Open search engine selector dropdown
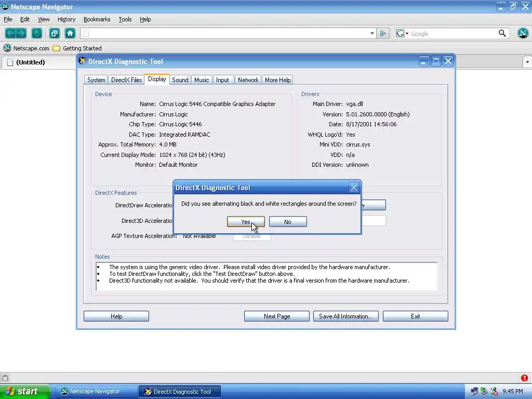532x399 pixels. coord(402,33)
